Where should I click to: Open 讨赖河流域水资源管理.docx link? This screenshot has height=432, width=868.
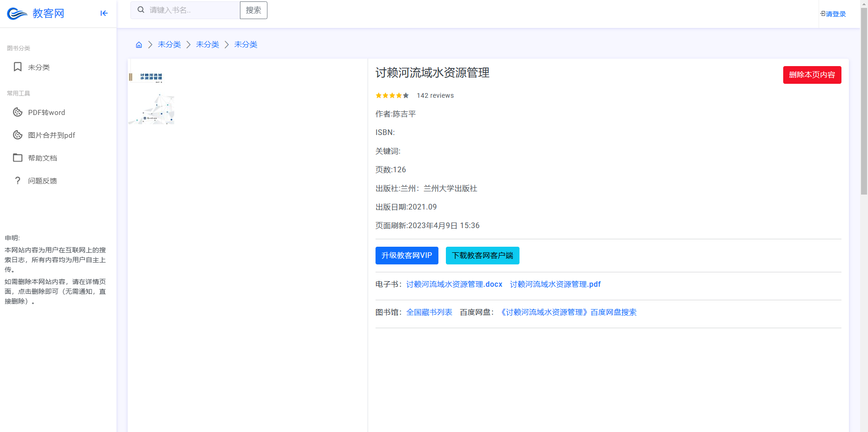click(454, 284)
